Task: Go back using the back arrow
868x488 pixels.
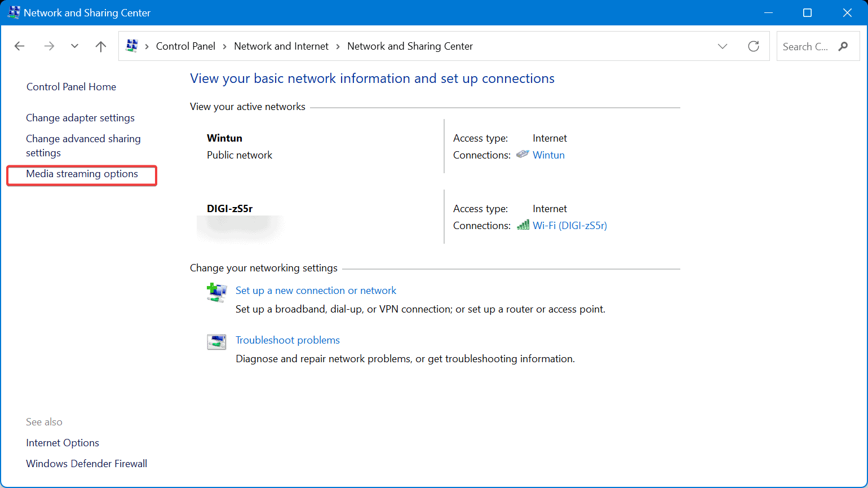Action: tap(20, 46)
